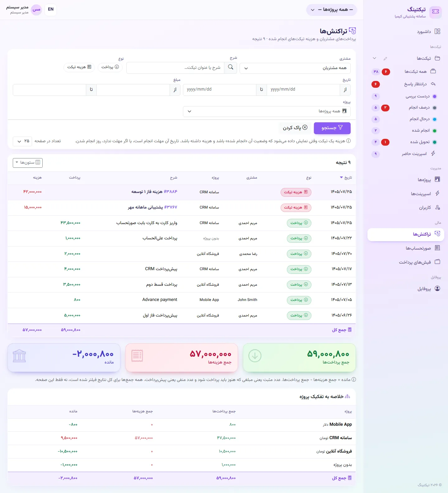Image resolution: width=448 pixels, height=493 pixels.
Task: Open ticket link #۳۸۸۴
Action: [170, 192]
